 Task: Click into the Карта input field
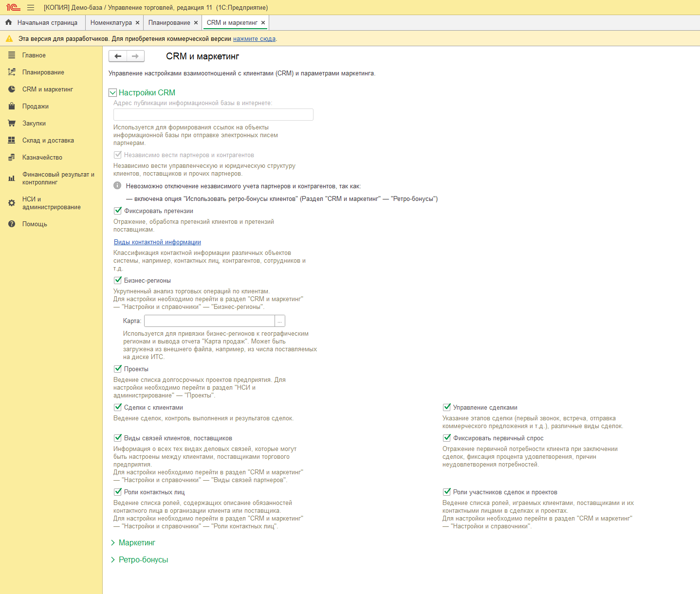tap(209, 321)
